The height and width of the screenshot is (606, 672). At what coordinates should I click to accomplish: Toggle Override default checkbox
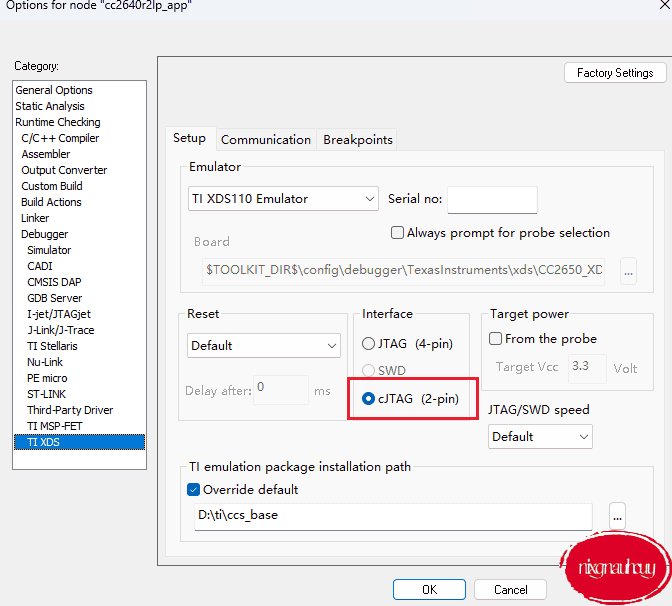click(194, 490)
